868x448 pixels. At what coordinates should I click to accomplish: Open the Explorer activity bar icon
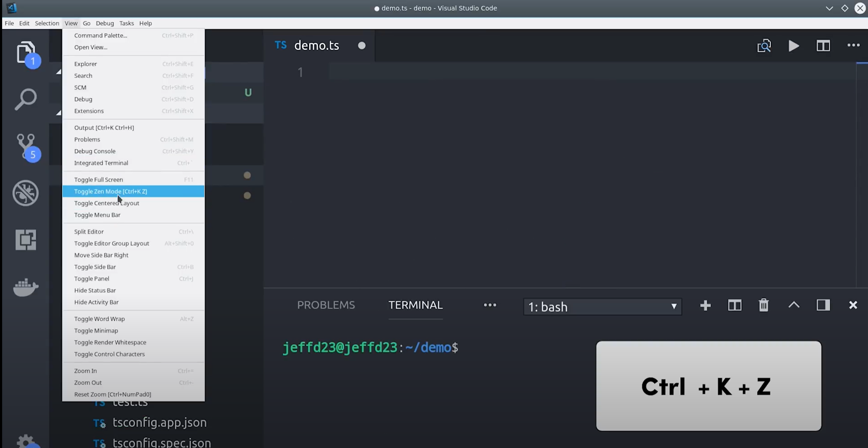pyautogui.click(x=26, y=53)
